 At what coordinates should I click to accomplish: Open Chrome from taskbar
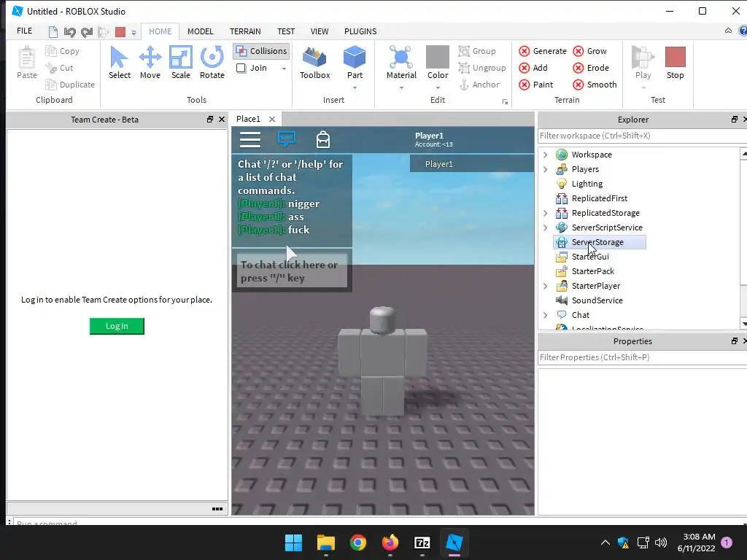(x=357, y=542)
